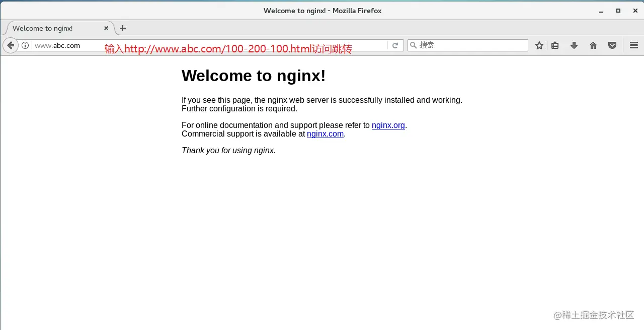Viewport: 644px width, 330px height.
Task: Click 'Further configuration is required.' text
Action: (239, 109)
